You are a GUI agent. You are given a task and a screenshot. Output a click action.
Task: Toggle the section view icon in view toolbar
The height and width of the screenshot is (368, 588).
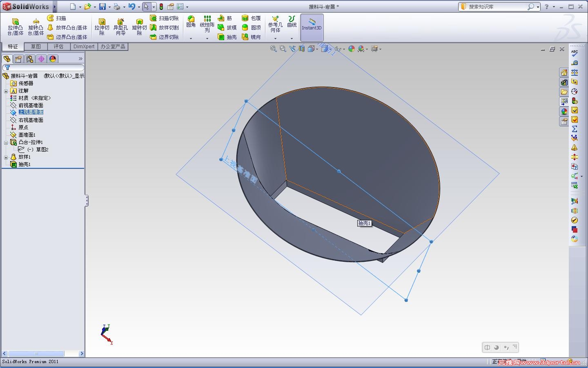click(x=302, y=49)
